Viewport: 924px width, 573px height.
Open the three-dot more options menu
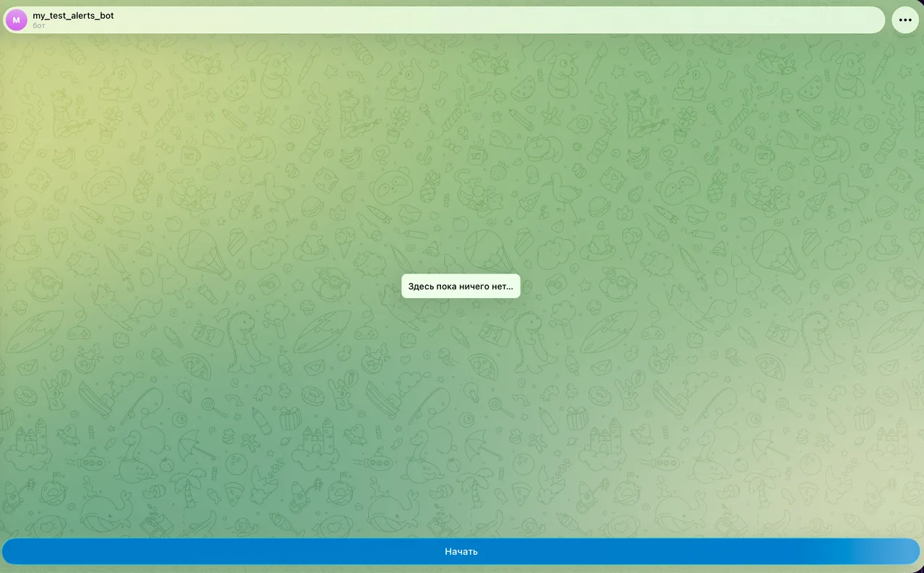(905, 20)
